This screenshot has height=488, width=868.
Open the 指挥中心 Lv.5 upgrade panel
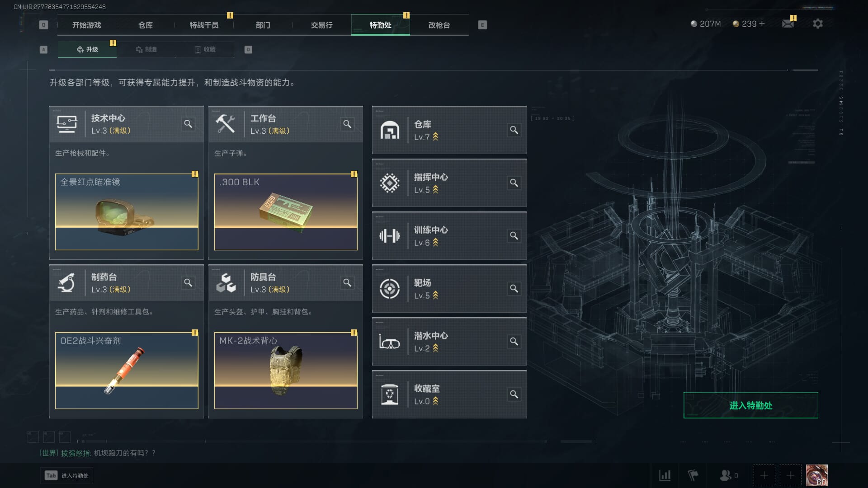click(449, 183)
